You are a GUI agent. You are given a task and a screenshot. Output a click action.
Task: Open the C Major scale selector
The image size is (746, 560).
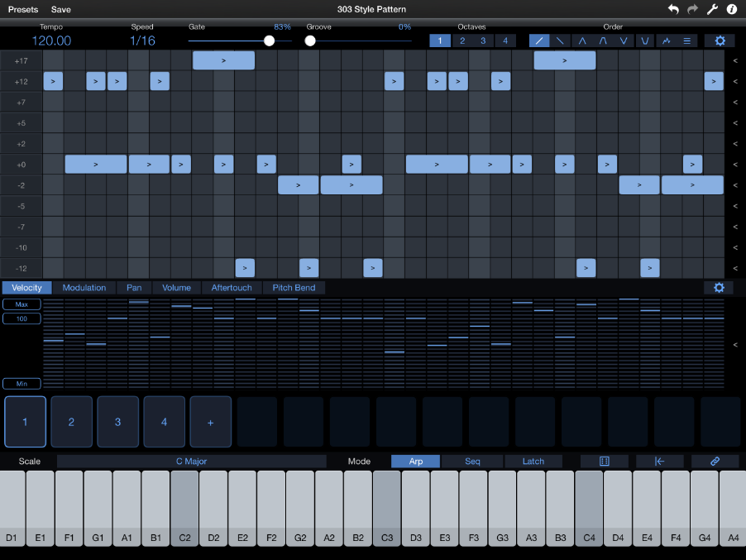[x=191, y=462]
